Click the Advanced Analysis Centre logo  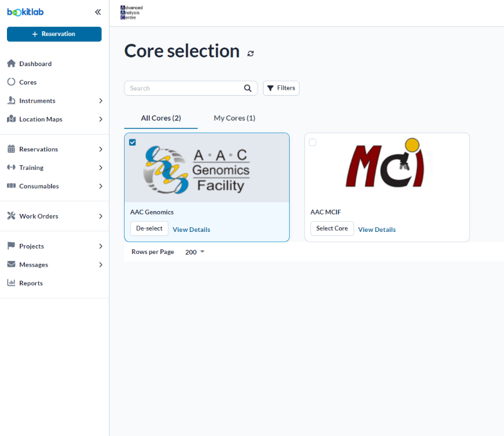[132, 13]
